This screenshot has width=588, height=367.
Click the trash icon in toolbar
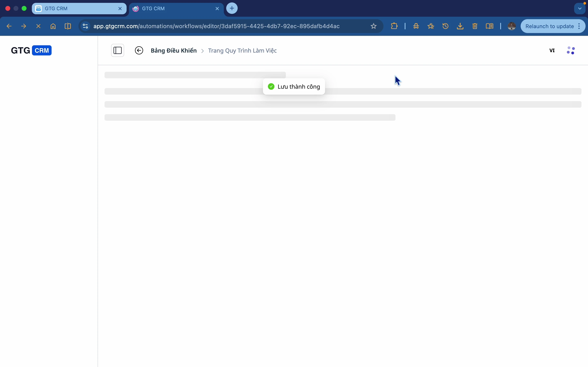pos(476,26)
